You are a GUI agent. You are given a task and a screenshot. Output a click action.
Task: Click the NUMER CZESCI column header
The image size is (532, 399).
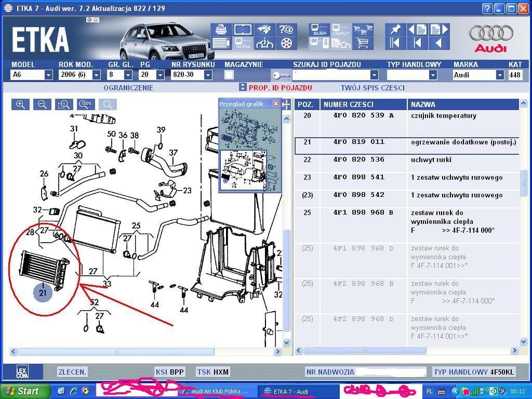(x=363, y=104)
